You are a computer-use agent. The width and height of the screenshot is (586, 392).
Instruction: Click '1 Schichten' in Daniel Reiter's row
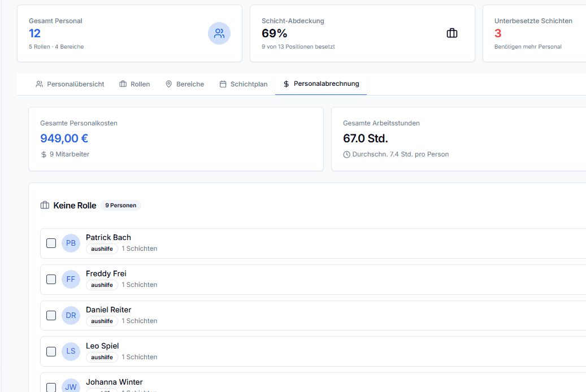click(140, 321)
